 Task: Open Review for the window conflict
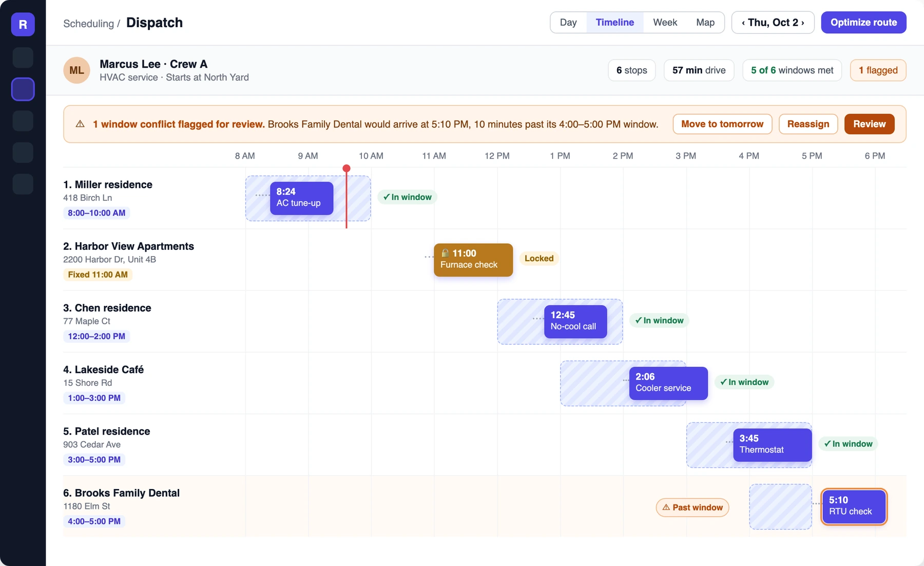click(869, 124)
